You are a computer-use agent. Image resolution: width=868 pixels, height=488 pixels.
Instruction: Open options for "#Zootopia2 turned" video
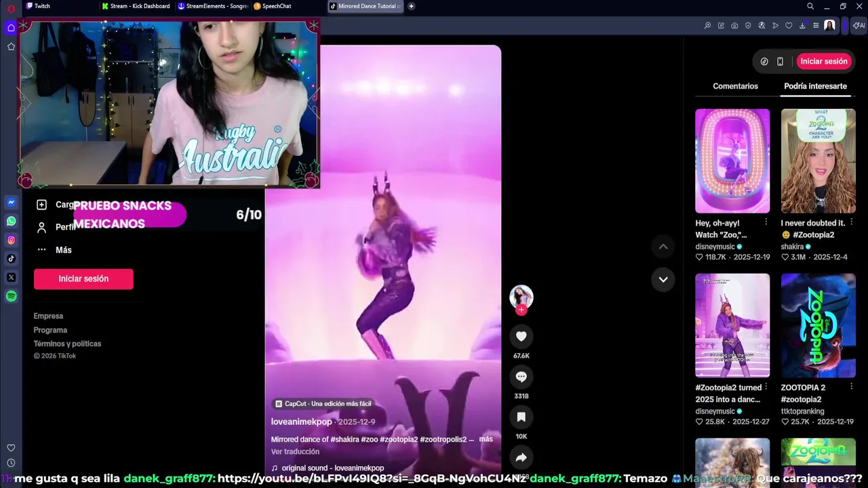coord(766,387)
